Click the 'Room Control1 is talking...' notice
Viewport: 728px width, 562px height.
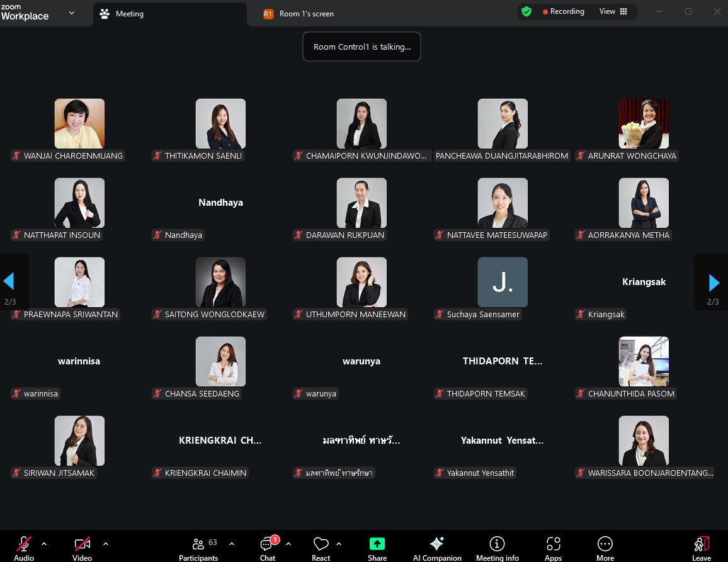361,47
